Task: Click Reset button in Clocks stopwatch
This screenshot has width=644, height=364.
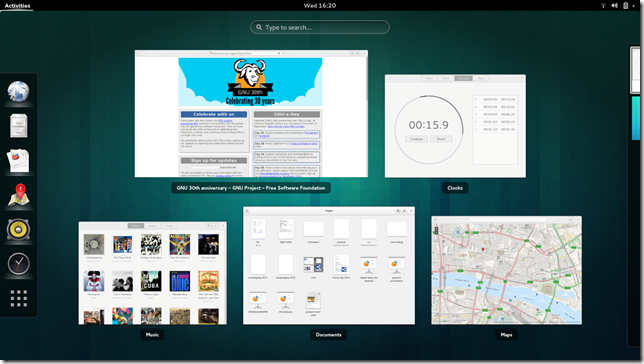Action: pos(441,139)
